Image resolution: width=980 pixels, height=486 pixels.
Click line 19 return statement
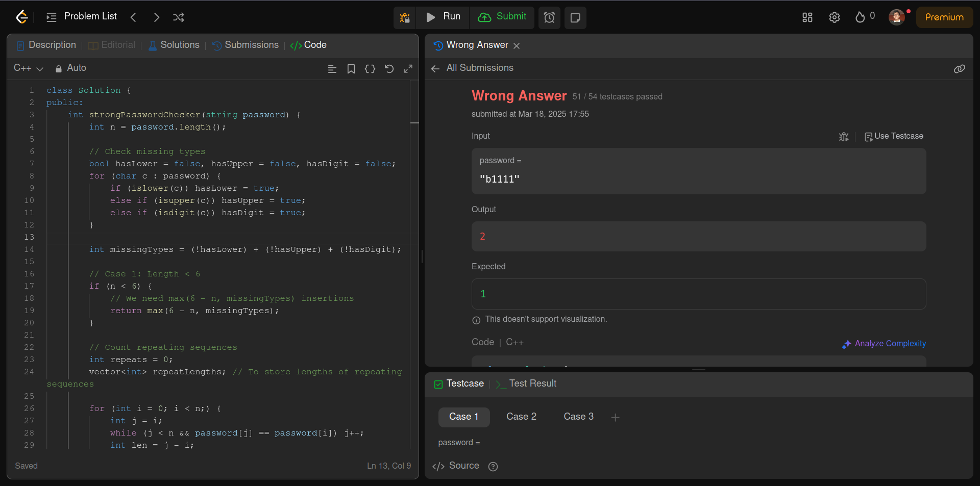[x=194, y=311]
